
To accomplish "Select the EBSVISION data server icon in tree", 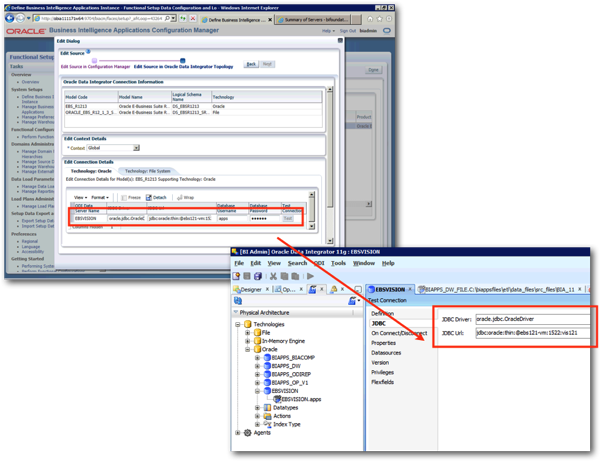I will (x=267, y=391).
